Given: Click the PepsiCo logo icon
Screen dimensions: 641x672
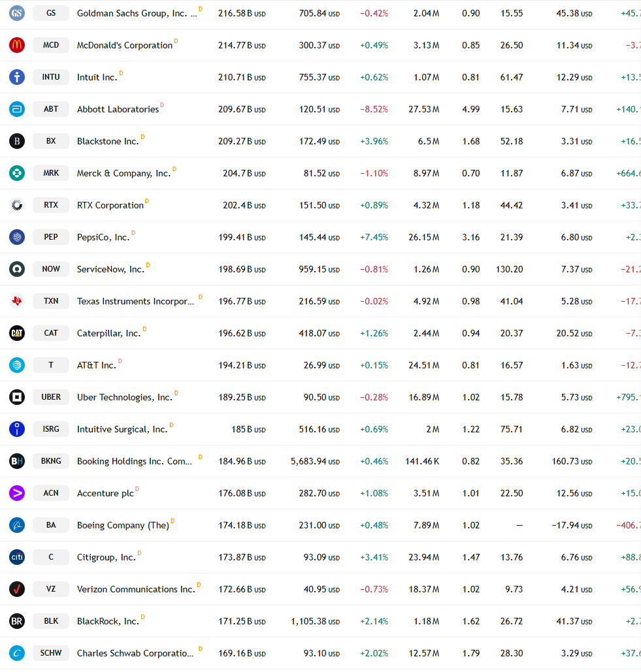Looking at the screenshot, I should click(x=17, y=237).
